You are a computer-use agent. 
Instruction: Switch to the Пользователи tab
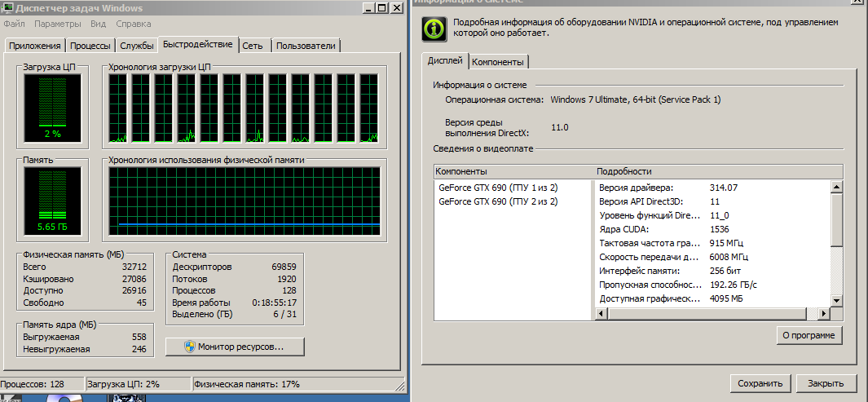pos(306,46)
